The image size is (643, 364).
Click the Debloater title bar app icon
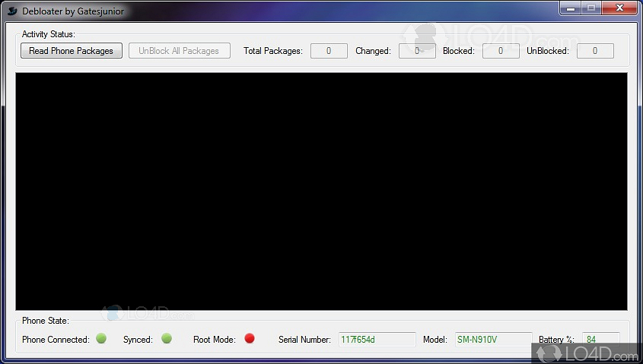click(12, 11)
